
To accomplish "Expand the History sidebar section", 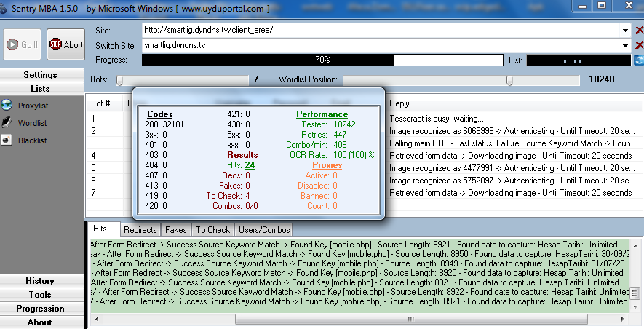I will click(x=40, y=281).
